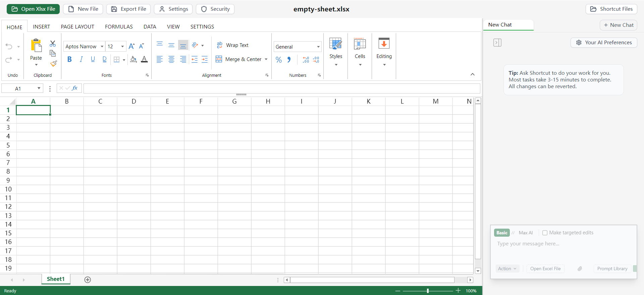The image size is (644, 295).
Task: Toggle Wrap Text
Action: [232, 45]
